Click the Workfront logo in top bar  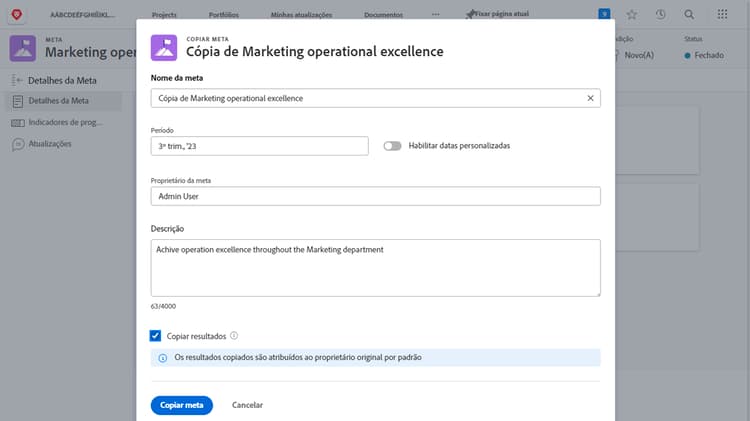(x=17, y=14)
